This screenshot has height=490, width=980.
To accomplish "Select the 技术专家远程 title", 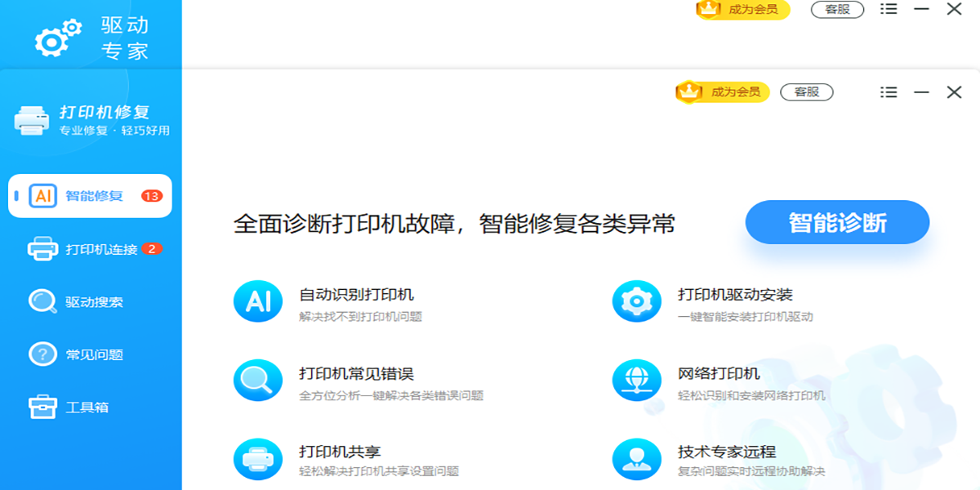I will (x=727, y=452).
